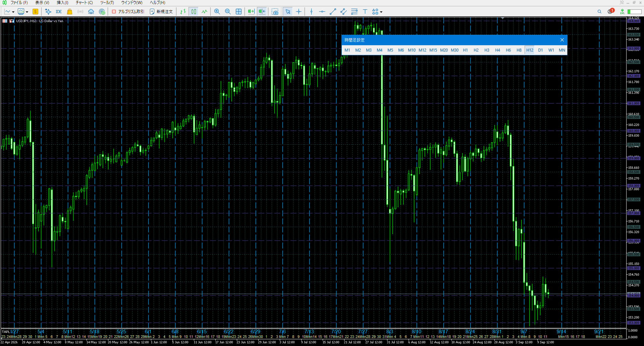Select the crosshair cursor tool

299,12
